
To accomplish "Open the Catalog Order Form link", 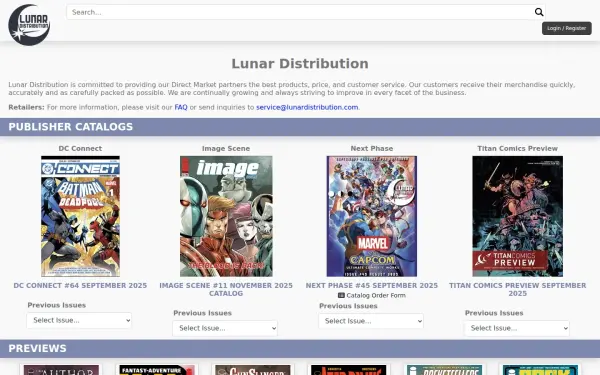I will click(x=376, y=295).
